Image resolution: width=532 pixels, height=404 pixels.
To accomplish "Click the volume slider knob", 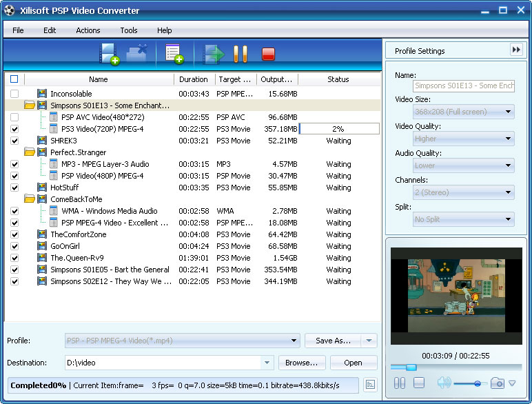I will point(478,383).
